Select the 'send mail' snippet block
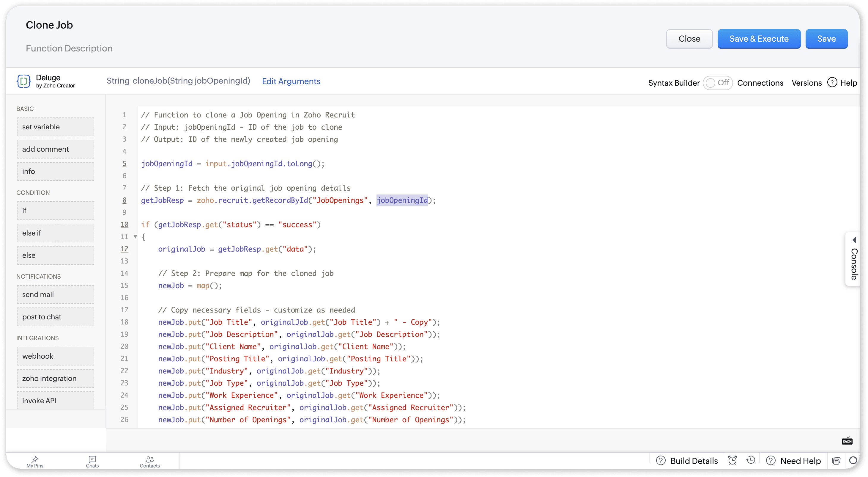The width and height of the screenshot is (868, 477). [x=55, y=295]
